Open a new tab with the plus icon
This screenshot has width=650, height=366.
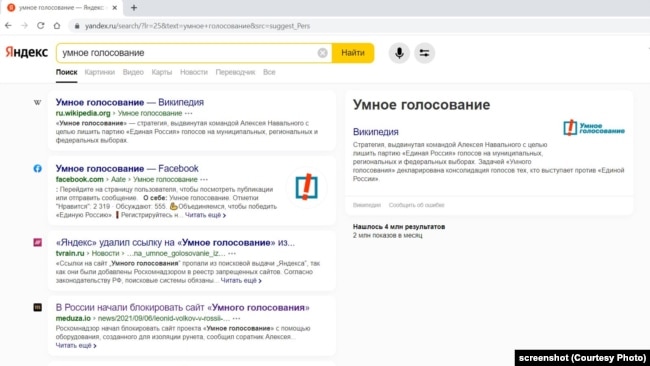pyautogui.click(x=133, y=7)
